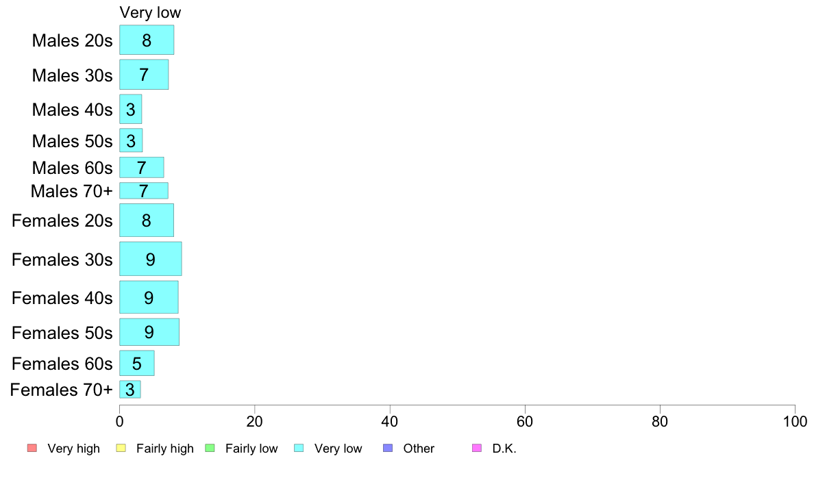
Task: Select the Females 60s bar showing 5
Action: (137, 364)
